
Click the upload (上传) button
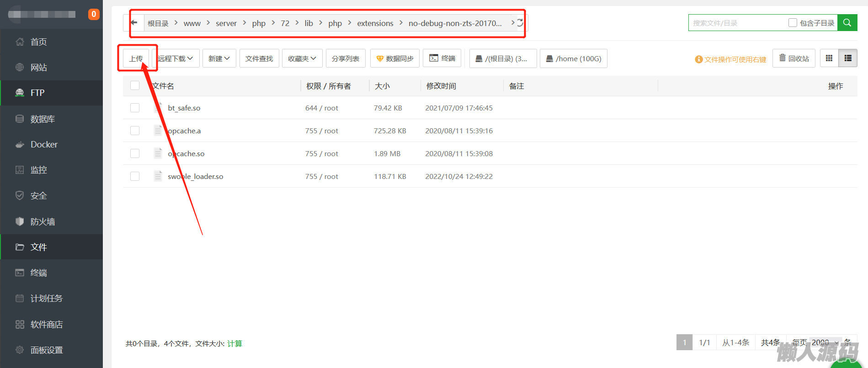pyautogui.click(x=136, y=58)
